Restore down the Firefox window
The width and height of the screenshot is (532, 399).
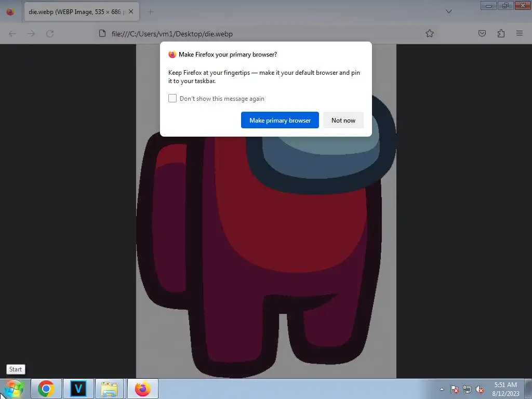506,6
